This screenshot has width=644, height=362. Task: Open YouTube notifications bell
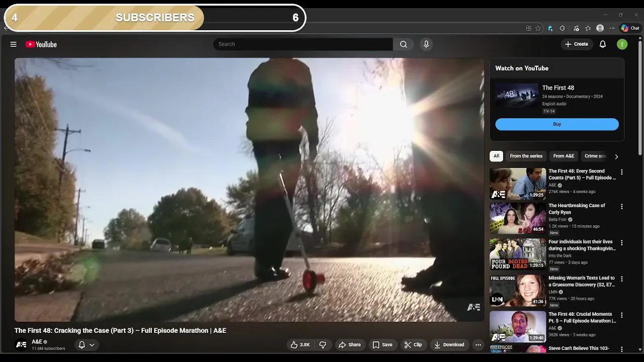(603, 44)
